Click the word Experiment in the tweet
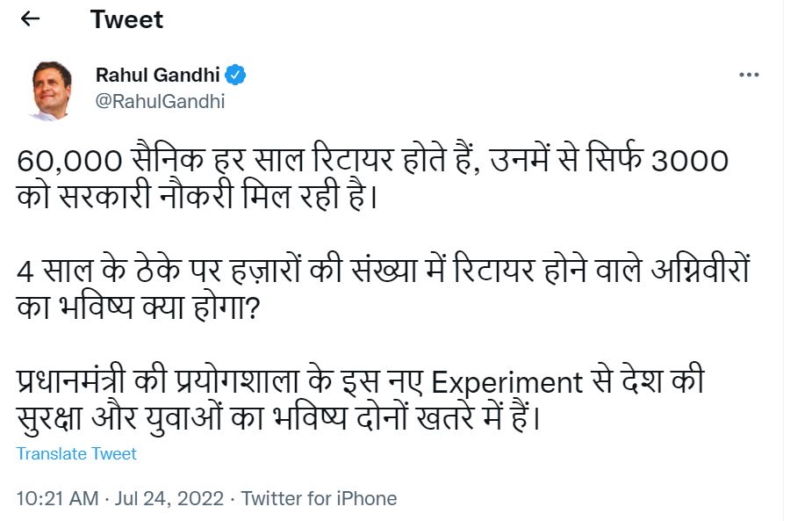The height and width of the screenshot is (521, 812). coord(507,382)
